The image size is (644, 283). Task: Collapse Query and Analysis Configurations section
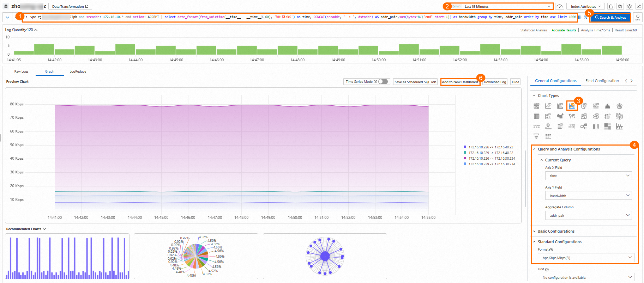coord(534,149)
